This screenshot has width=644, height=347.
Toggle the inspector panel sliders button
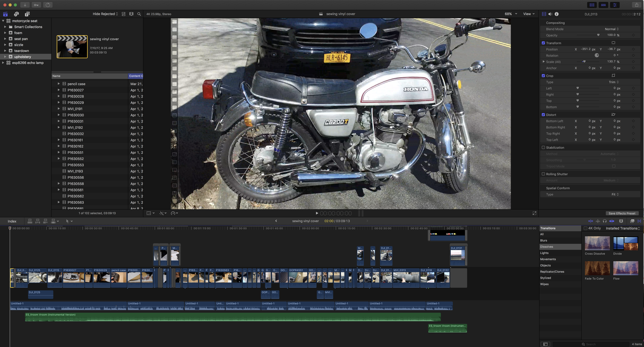[x=615, y=5]
